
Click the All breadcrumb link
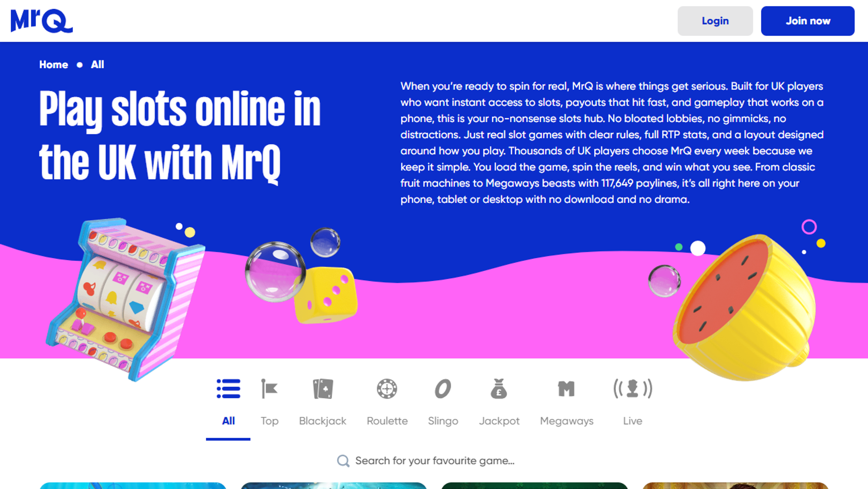tap(97, 64)
